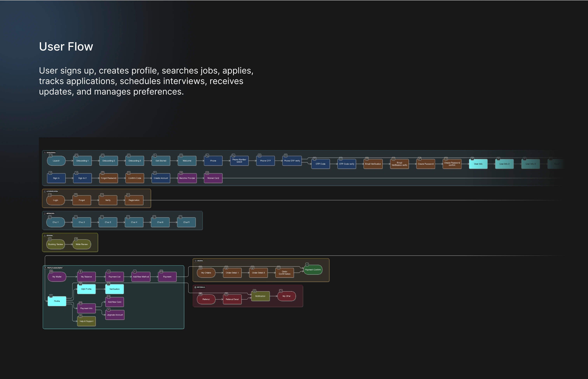Click the tag icon above My Offer node
This screenshot has width=588, height=379.
(x=281, y=291)
